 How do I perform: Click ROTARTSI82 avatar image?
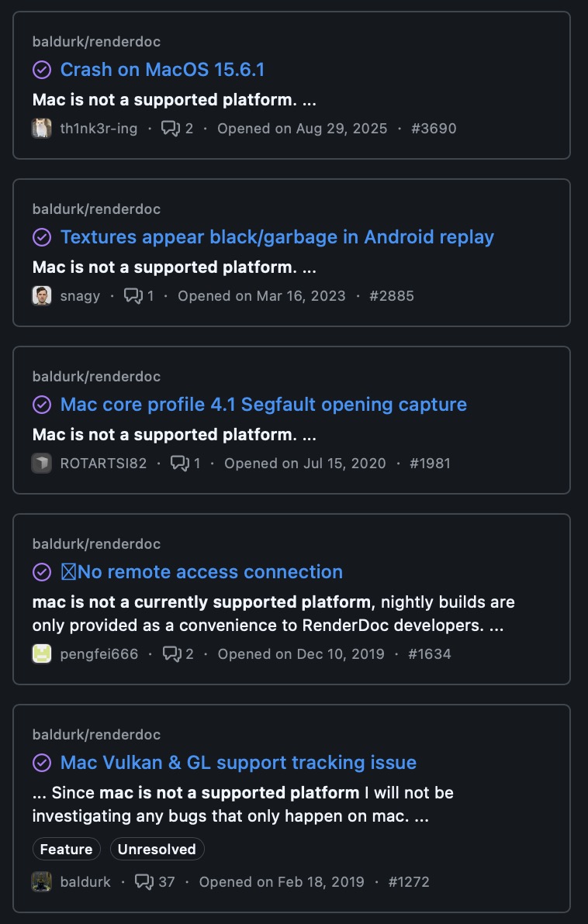coord(42,464)
